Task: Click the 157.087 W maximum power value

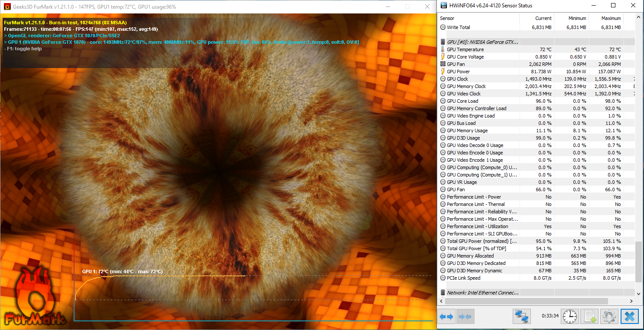Action: tap(608, 72)
